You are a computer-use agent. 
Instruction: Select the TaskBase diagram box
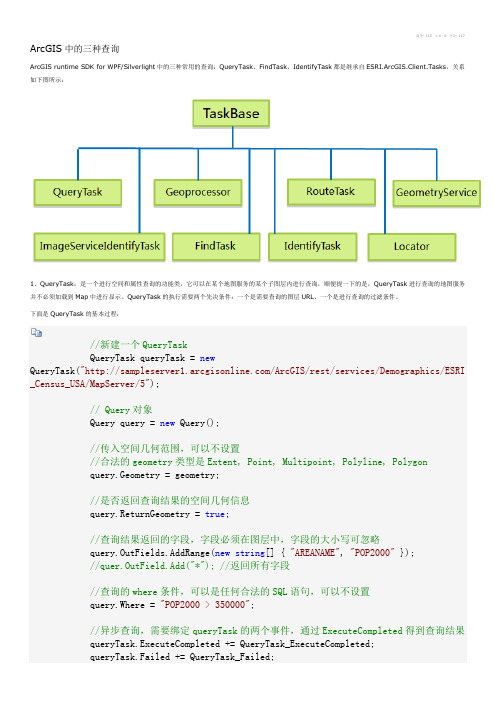(x=231, y=113)
